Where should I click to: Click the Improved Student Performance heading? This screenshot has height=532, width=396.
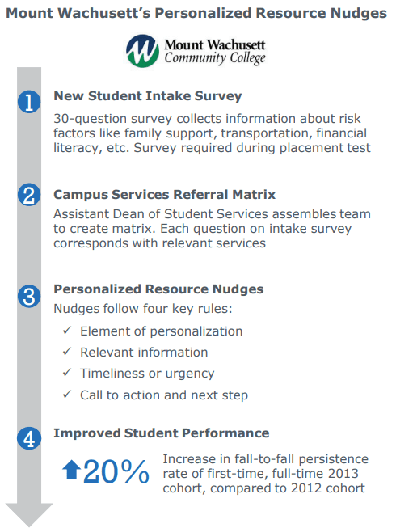click(x=162, y=433)
